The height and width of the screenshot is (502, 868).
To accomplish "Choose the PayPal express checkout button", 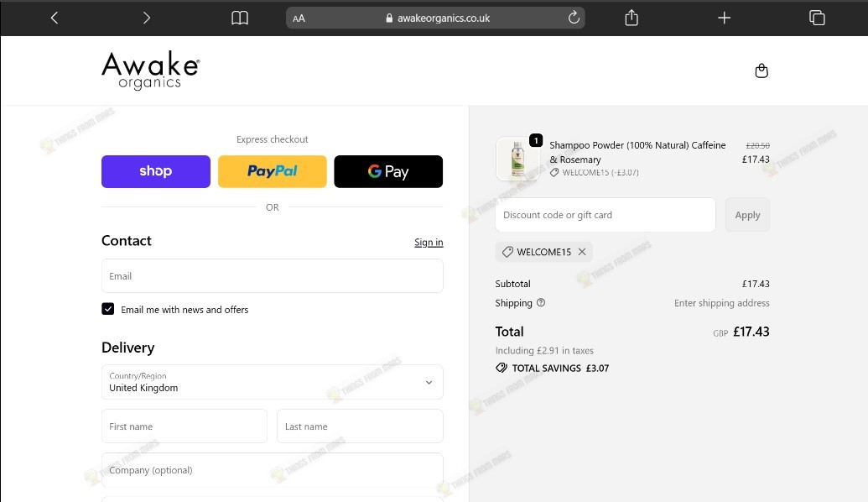I will (x=273, y=172).
